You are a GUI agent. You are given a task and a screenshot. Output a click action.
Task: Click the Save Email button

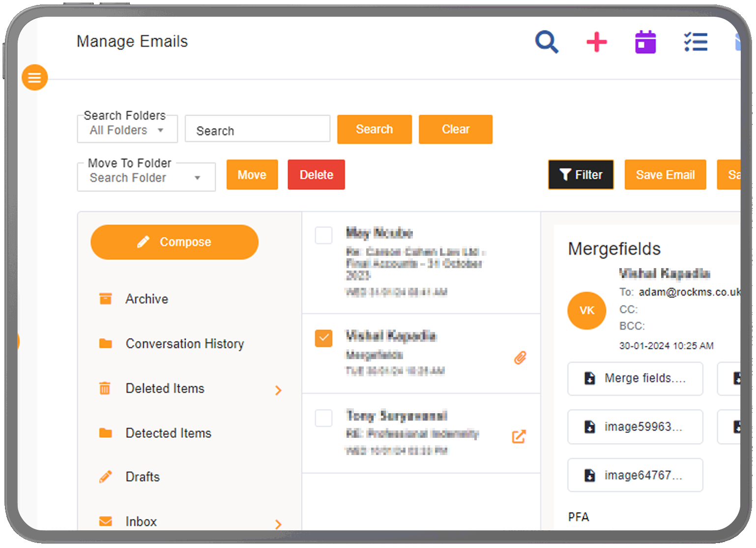click(x=665, y=175)
